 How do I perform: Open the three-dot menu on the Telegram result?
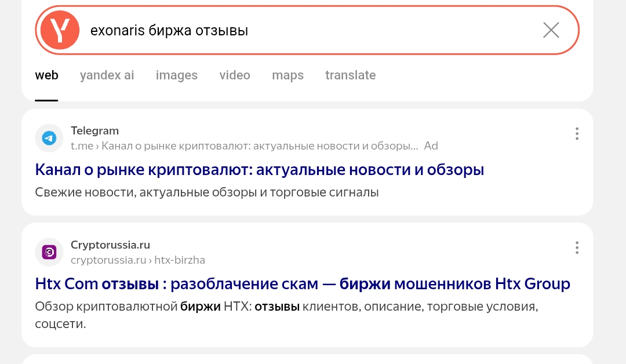coord(577,134)
